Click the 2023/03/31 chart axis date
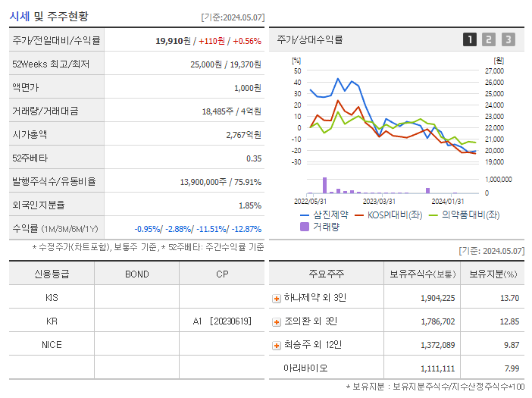Viewport: 532px width, 398px height. pos(379,202)
